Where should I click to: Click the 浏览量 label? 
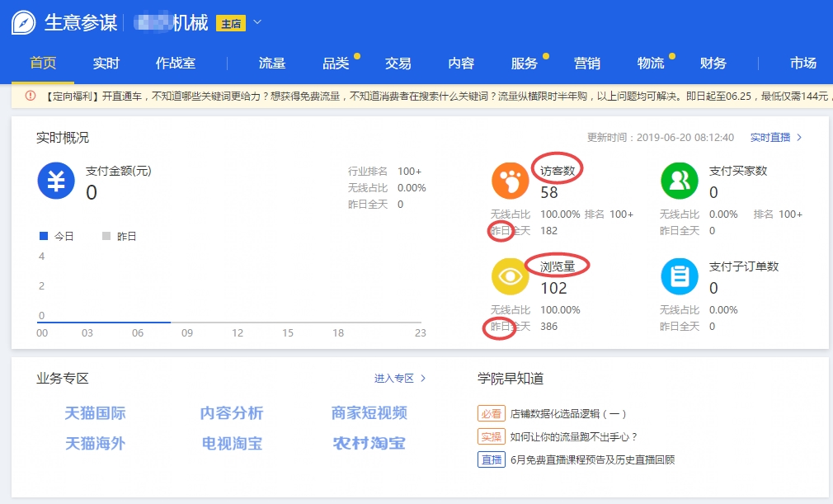558,266
